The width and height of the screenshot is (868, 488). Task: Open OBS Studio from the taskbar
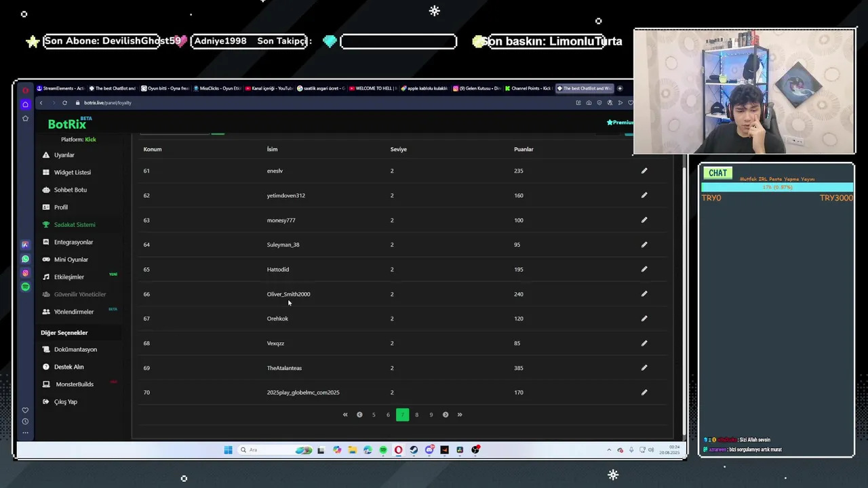tap(475, 450)
